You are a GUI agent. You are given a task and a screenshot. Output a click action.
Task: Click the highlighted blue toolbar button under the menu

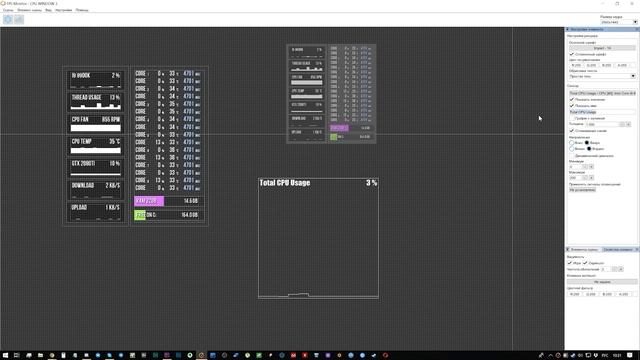pos(8,20)
